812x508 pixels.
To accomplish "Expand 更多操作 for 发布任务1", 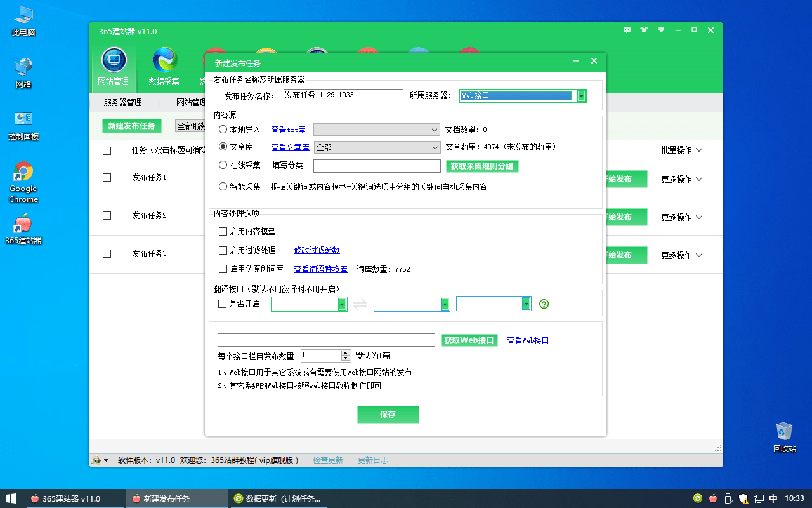I will click(x=682, y=179).
